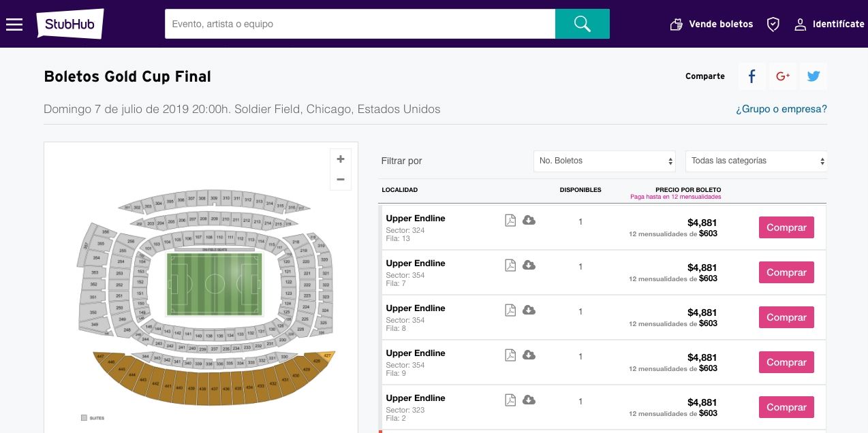Open the Todas las categorías dropdown
The height and width of the screenshot is (433, 868).
(x=755, y=161)
